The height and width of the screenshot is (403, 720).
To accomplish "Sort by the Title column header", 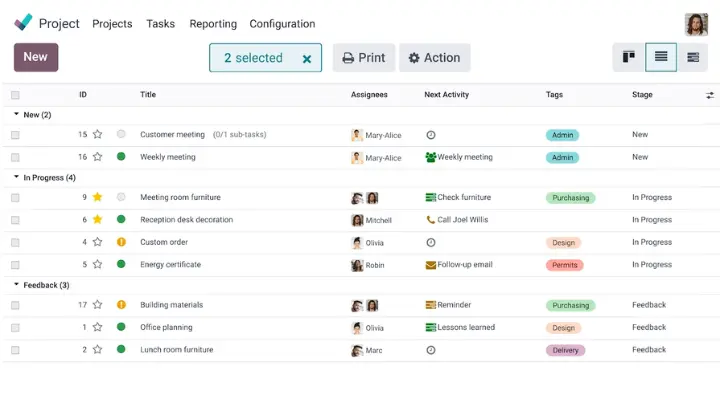I will 148,95.
